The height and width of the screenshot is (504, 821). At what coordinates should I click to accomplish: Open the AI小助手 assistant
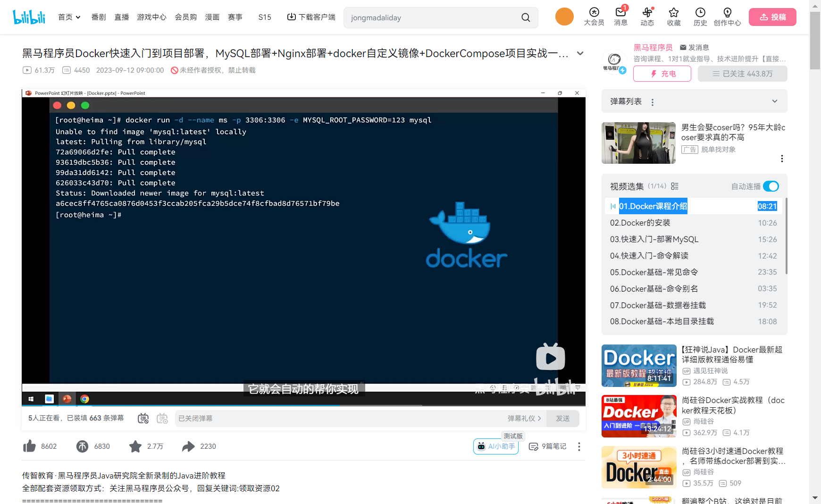click(x=495, y=446)
